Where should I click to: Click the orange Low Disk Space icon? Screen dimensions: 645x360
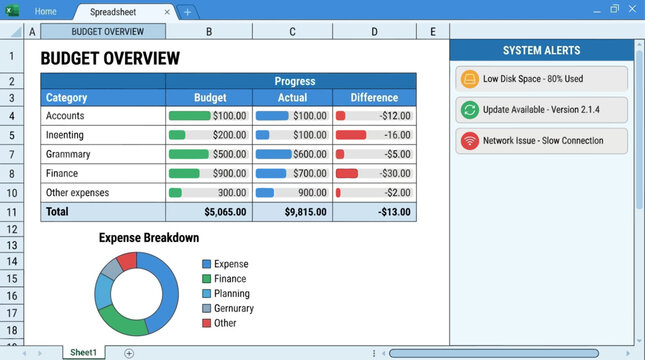pos(469,79)
